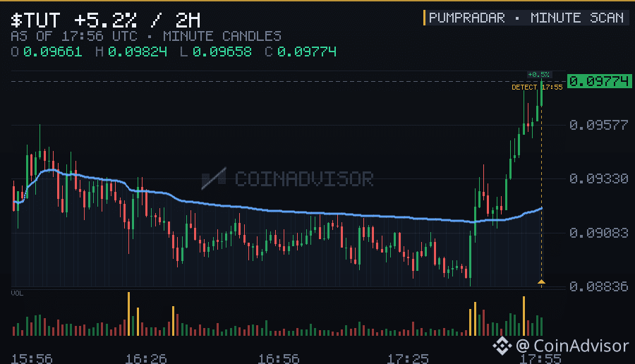Screen dimensions: 635x364
Task: Click the 0.09577 price axis label
Action: [598, 125]
